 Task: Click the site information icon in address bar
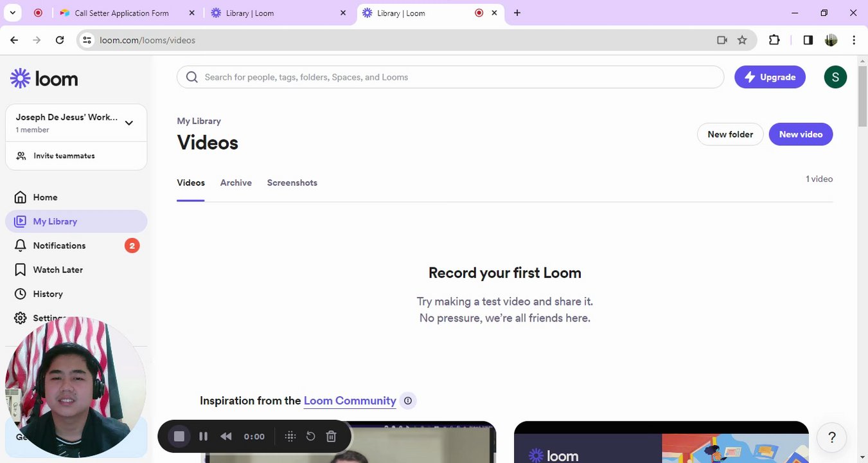click(x=87, y=40)
